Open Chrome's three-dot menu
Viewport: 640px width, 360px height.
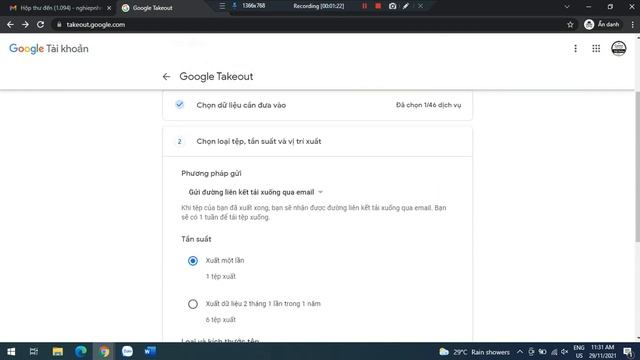pos(632,24)
